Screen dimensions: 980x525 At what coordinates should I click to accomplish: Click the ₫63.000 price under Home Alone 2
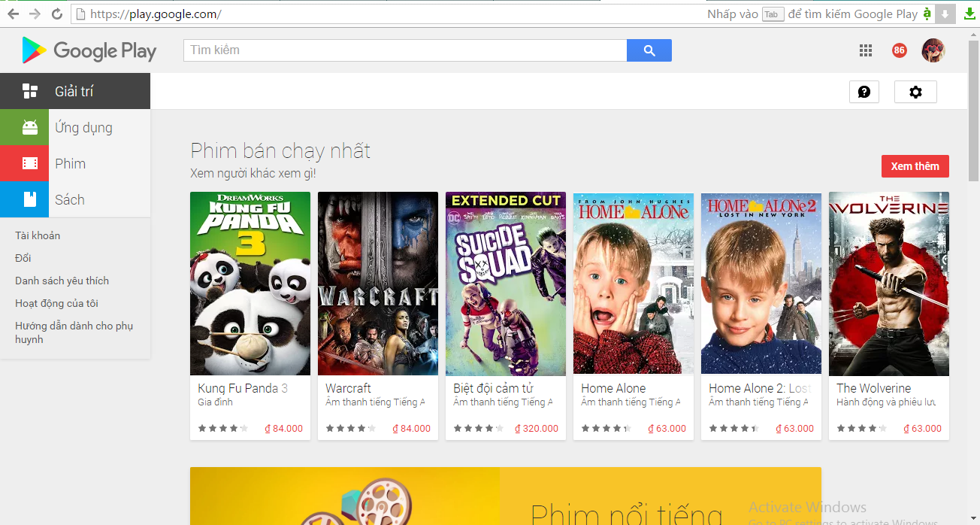coord(795,428)
